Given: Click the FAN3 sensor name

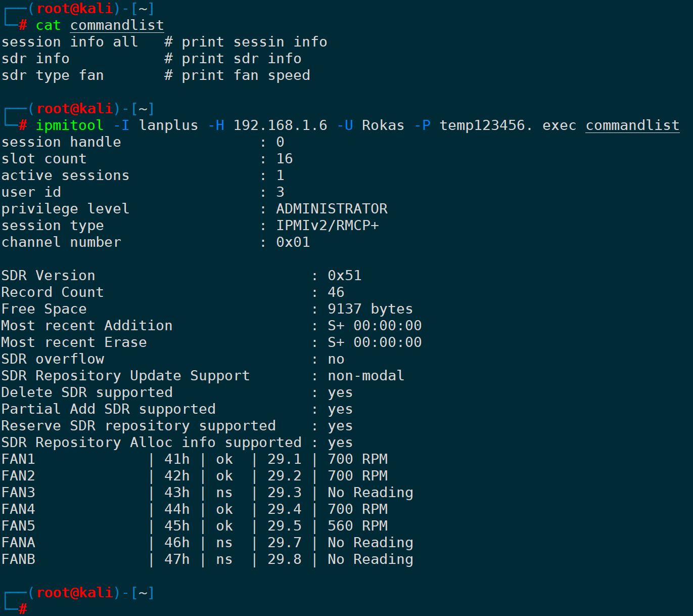Looking at the screenshot, I should coord(18,493).
